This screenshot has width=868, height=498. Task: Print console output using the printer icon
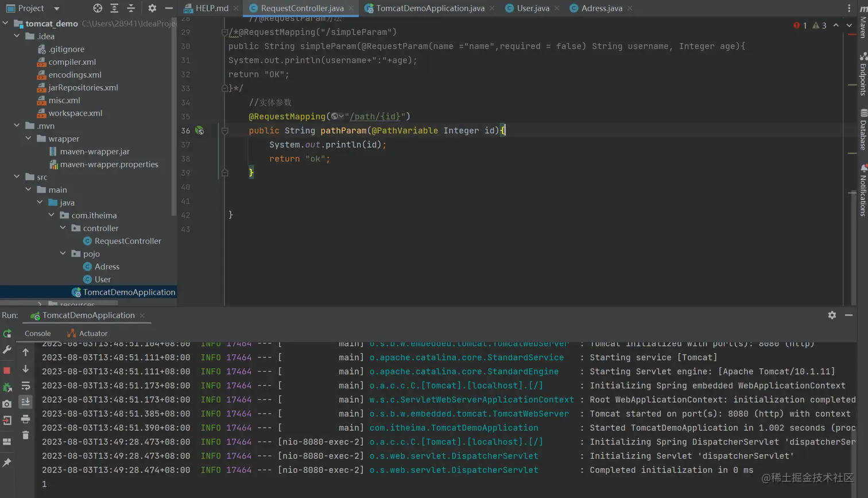click(x=25, y=419)
